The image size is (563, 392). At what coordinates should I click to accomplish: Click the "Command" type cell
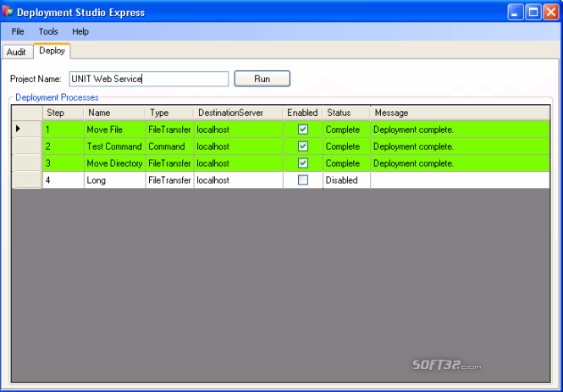pyautogui.click(x=169, y=146)
